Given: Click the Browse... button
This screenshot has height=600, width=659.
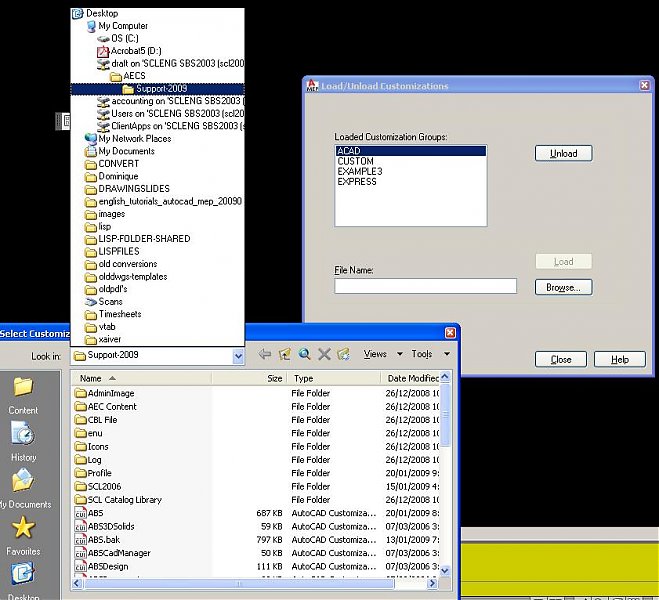Looking at the screenshot, I should coord(564,287).
